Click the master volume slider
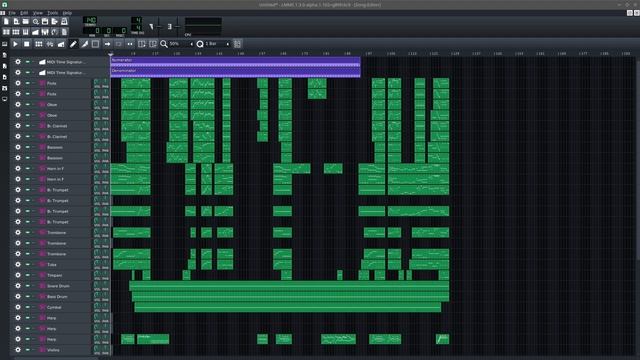The width and height of the screenshot is (640, 360). [x=158, y=27]
